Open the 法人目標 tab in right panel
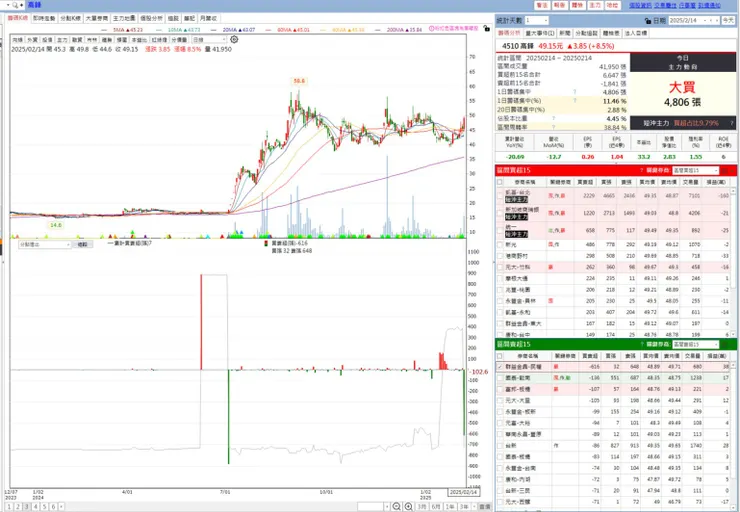This screenshot has height=512, width=740. coord(636,34)
